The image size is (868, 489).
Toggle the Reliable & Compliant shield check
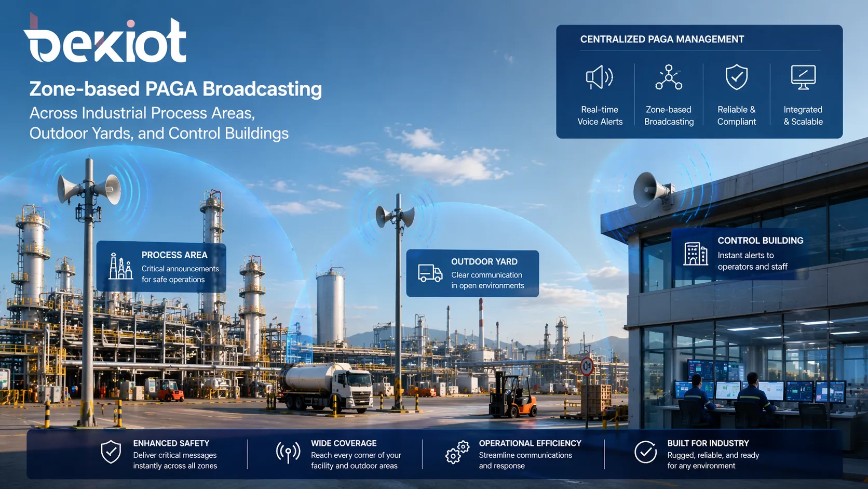click(x=736, y=78)
